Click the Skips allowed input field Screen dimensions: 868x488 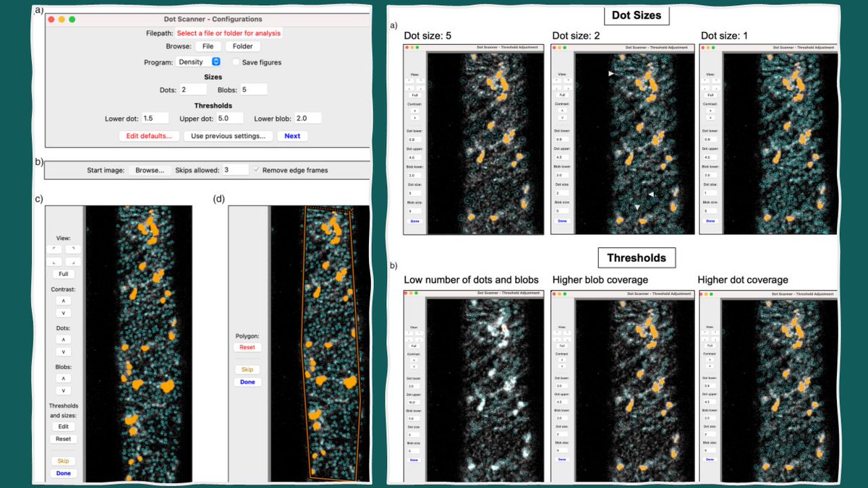(235, 170)
